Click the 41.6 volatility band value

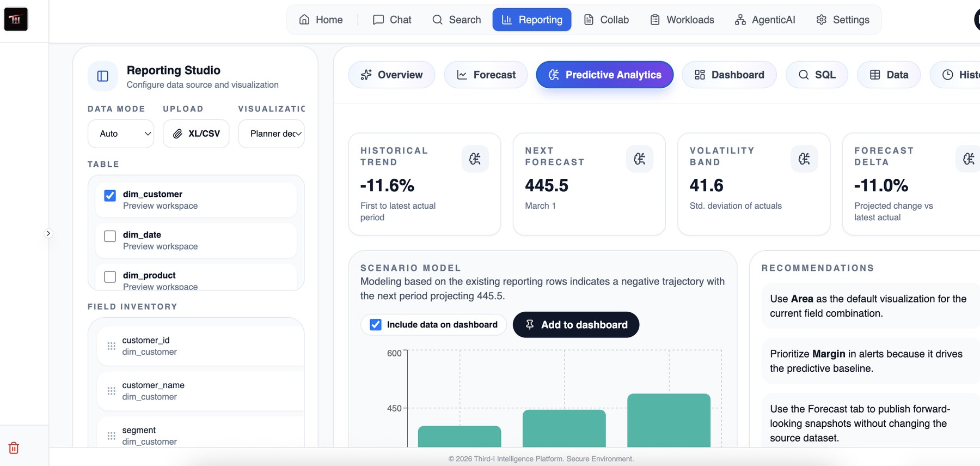[x=707, y=185]
